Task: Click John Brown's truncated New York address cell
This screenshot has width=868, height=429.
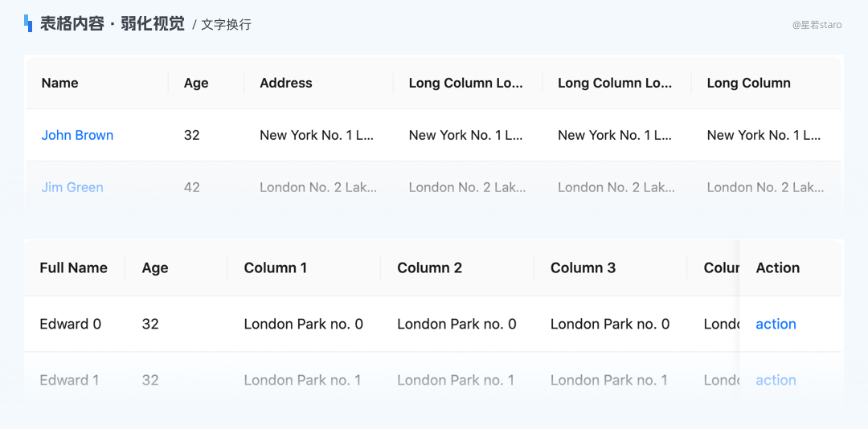Action: coord(317,135)
